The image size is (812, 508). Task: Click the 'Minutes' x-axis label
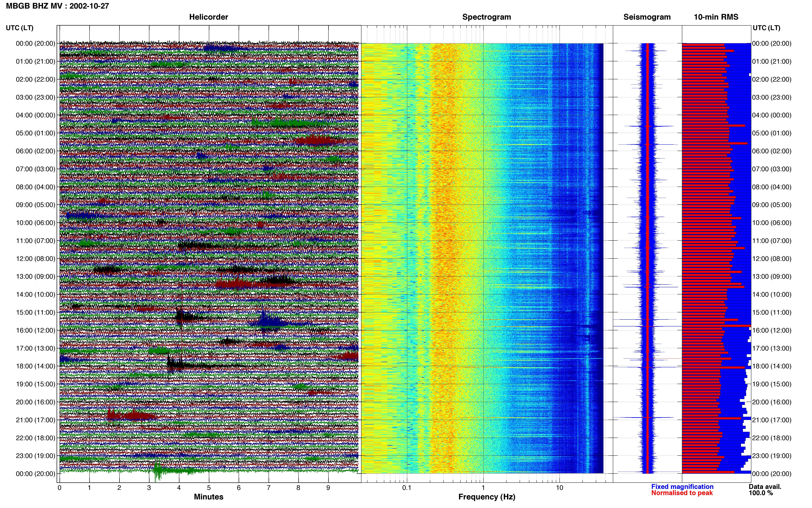tap(209, 497)
